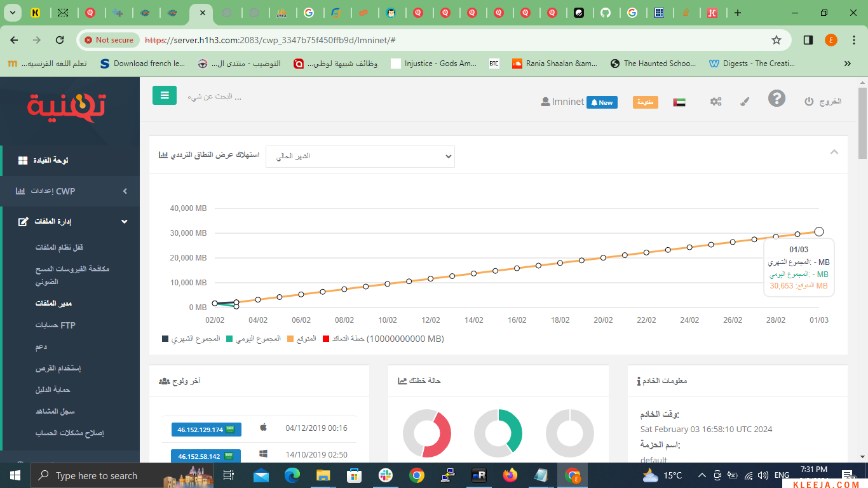
Task: Open Windows Start menu
Action: 15,475
